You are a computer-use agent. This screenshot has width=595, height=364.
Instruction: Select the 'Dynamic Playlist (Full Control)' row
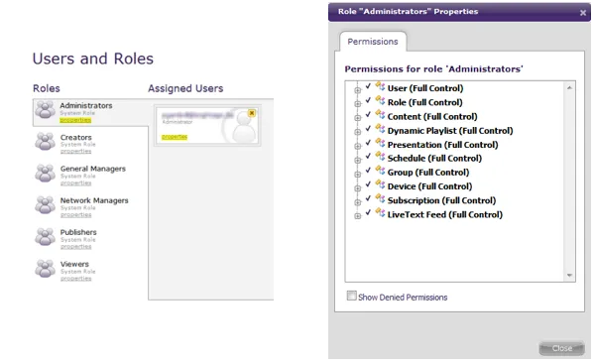click(450, 131)
